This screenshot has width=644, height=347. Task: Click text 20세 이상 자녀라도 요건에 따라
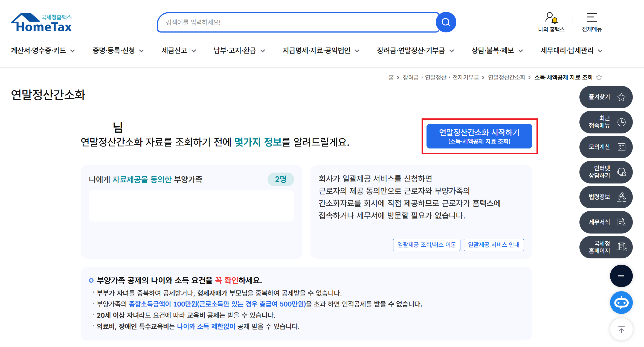[141, 315]
